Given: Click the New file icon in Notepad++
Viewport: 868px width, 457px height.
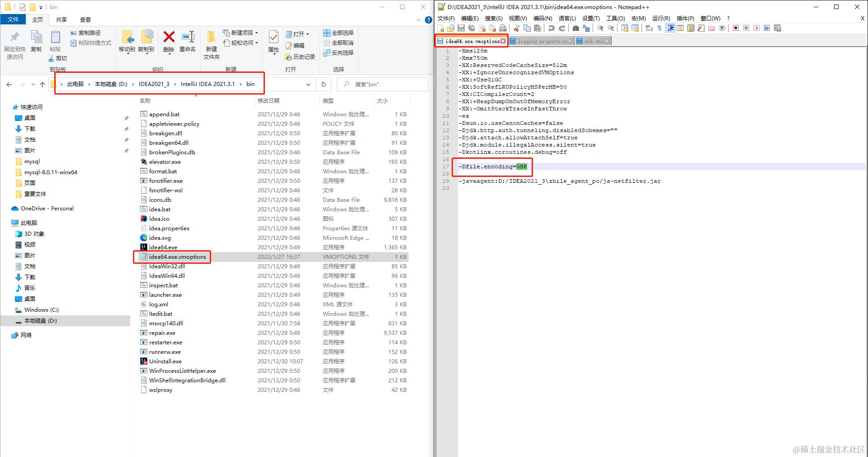Looking at the screenshot, I should click(x=441, y=28).
